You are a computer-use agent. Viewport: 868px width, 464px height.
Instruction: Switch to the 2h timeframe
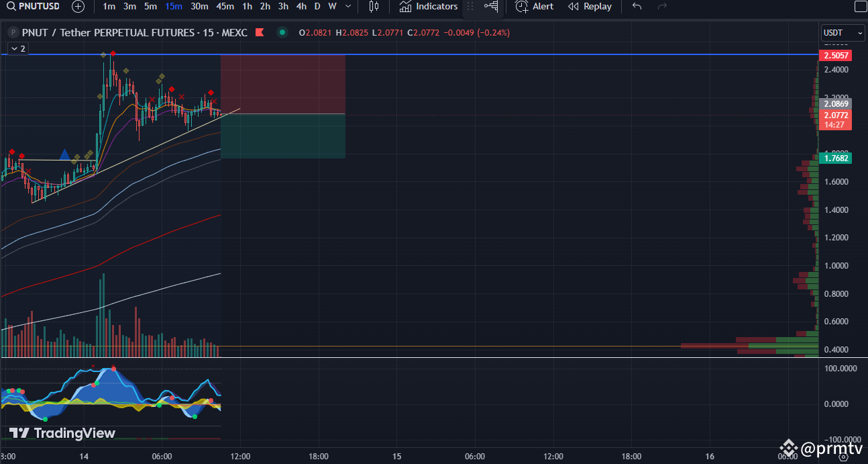point(265,7)
